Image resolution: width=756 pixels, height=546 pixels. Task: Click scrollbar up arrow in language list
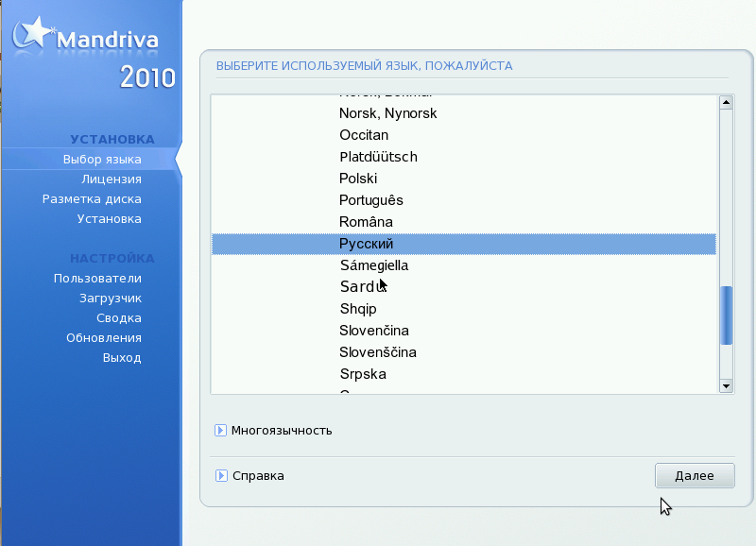tap(726, 102)
